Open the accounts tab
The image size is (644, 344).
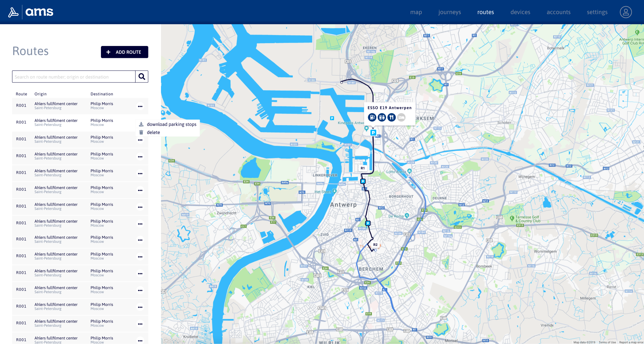click(558, 12)
